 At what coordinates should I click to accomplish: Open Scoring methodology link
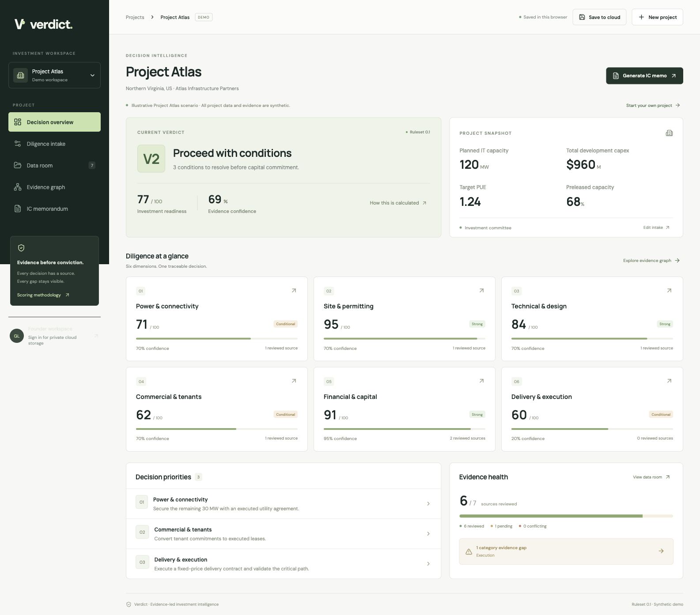pos(43,295)
